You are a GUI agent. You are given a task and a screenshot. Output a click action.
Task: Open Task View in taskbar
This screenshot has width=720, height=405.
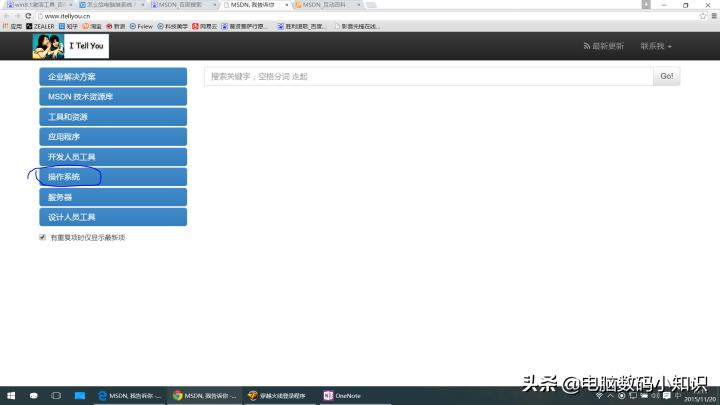[x=56, y=395]
